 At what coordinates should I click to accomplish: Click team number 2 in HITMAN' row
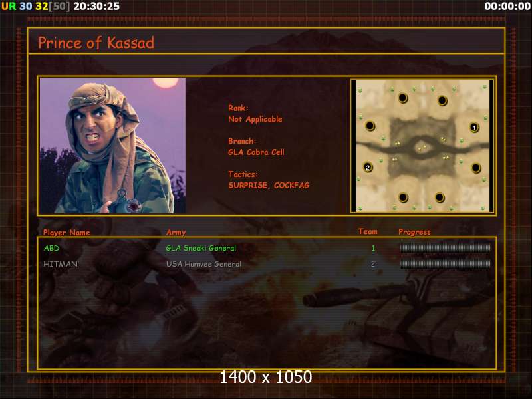pyautogui.click(x=373, y=264)
